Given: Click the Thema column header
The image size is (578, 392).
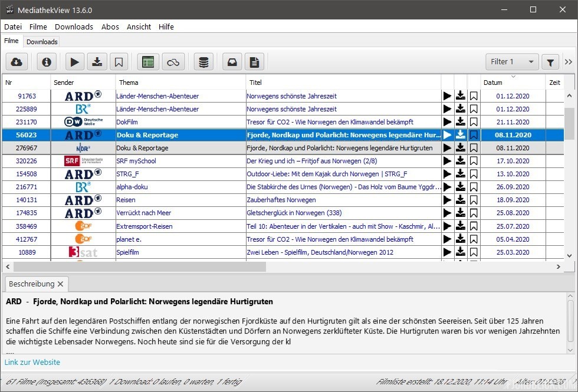Looking at the screenshot, I should pyautogui.click(x=180, y=82).
